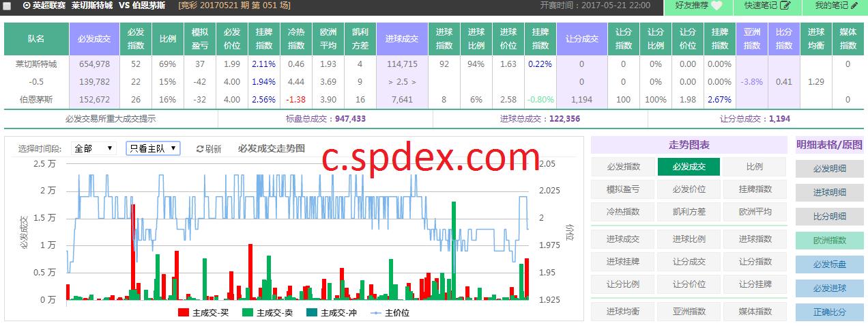This screenshot has height=326, width=868.
Task: Click the refresh icon next to 刷新
Action: (x=199, y=149)
